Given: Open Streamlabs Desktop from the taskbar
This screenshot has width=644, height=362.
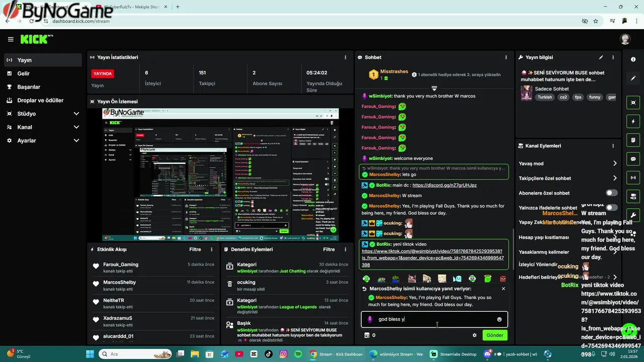Looking at the screenshot, I should click(x=453, y=354).
